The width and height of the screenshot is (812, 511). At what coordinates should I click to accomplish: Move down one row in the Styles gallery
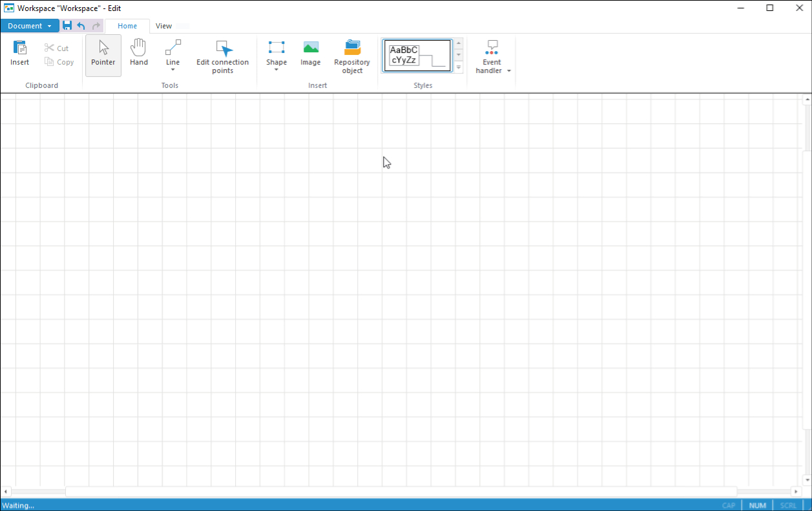click(x=459, y=55)
